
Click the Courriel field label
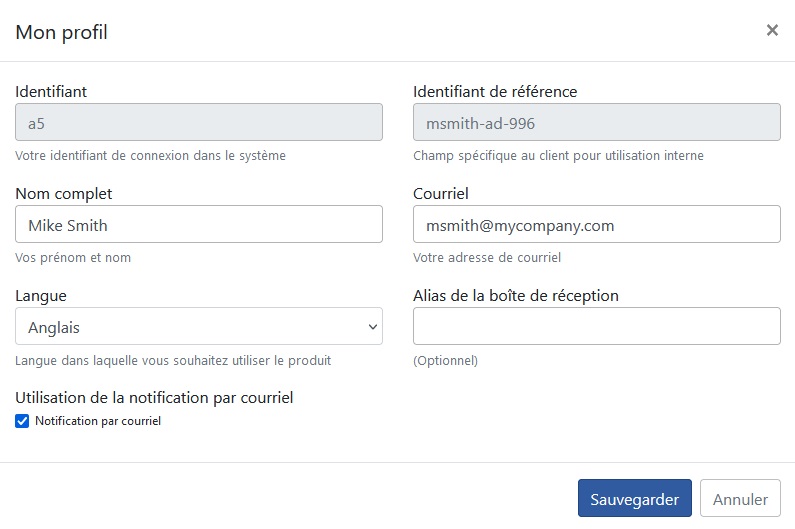tap(441, 193)
